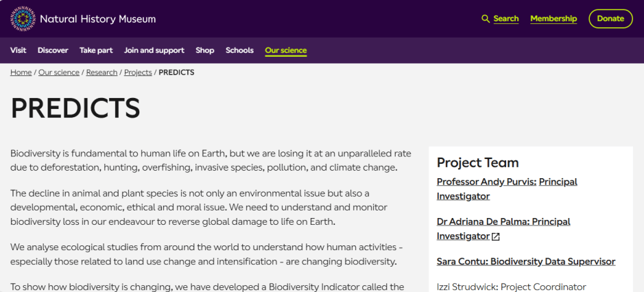Visit Dr Adriana De Palma's profile link
This screenshot has width=644, height=292.
pyautogui.click(x=503, y=221)
